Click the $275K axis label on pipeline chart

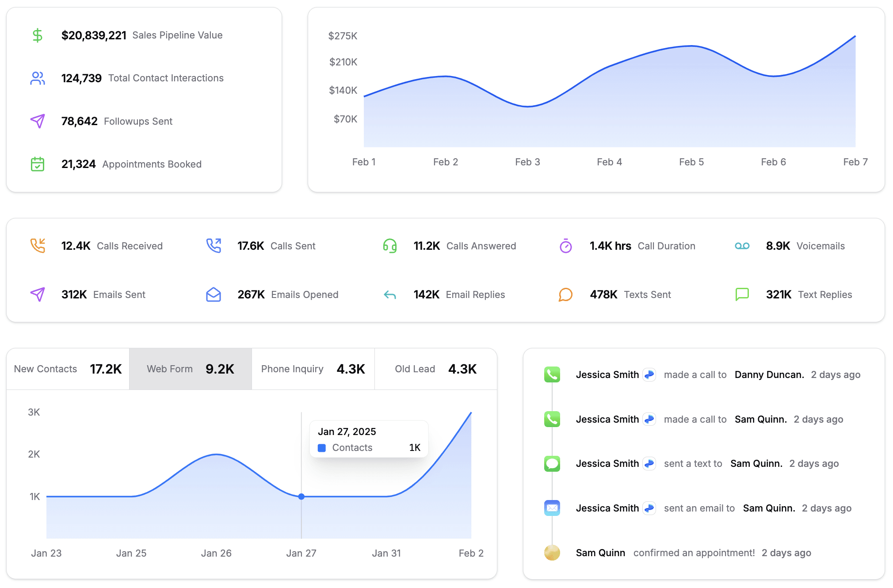(343, 36)
